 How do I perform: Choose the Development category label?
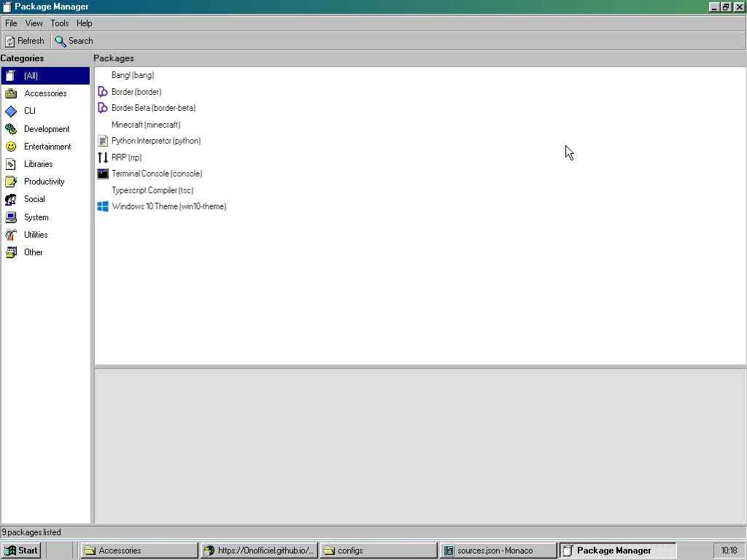[x=47, y=129]
